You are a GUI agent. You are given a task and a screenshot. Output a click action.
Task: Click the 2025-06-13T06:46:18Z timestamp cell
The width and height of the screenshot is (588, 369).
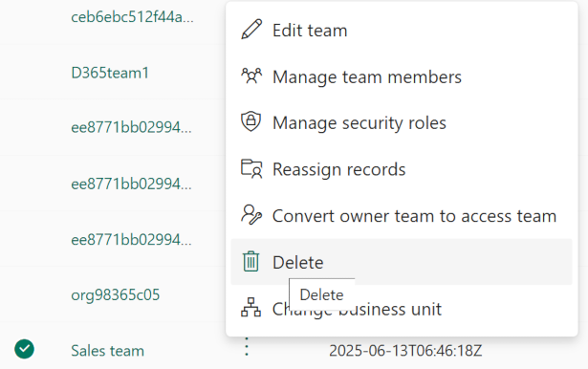(x=405, y=351)
